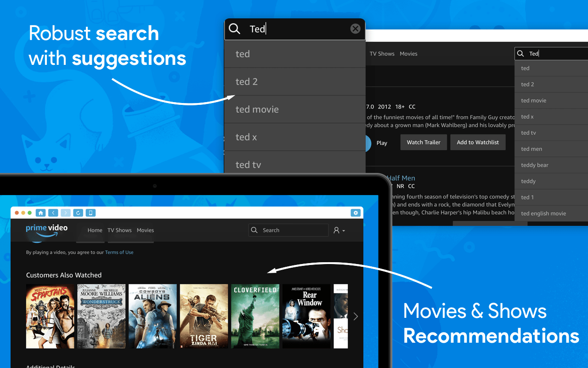The width and height of the screenshot is (588, 368).
Task: Click the magnifier icon in large Ted search
Action: pyautogui.click(x=234, y=29)
